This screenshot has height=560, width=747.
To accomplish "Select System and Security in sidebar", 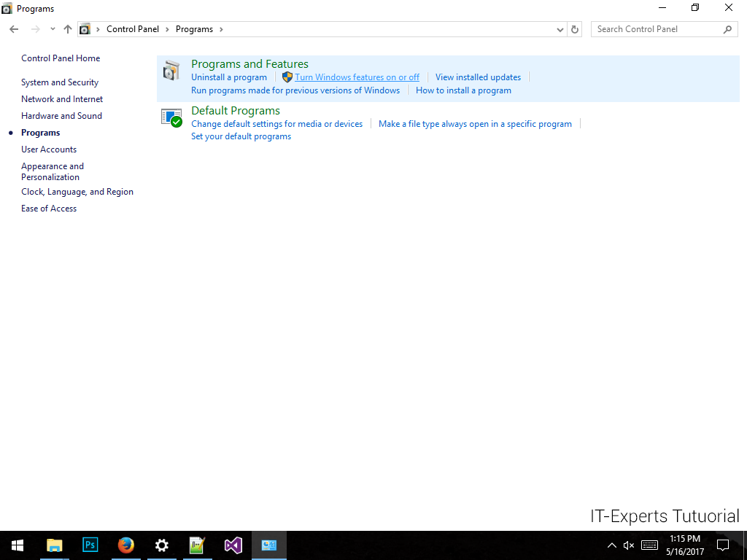I will click(x=60, y=82).
